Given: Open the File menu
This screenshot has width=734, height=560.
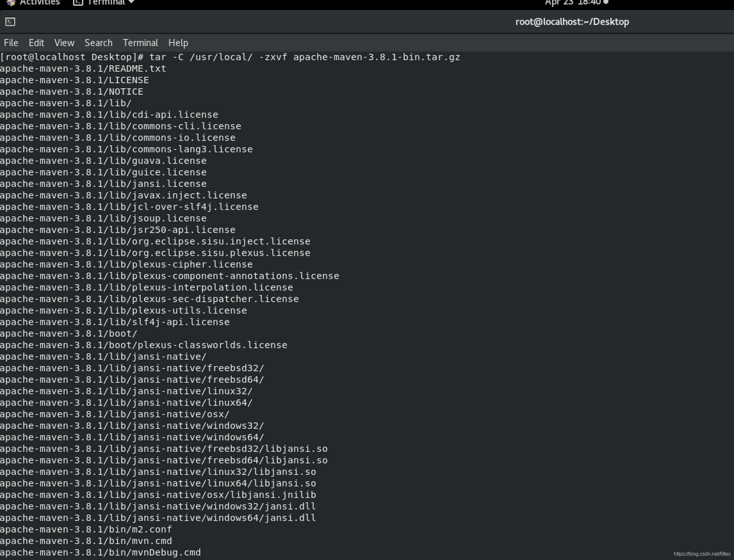Looking at the screenshot, I should [11, 43].
